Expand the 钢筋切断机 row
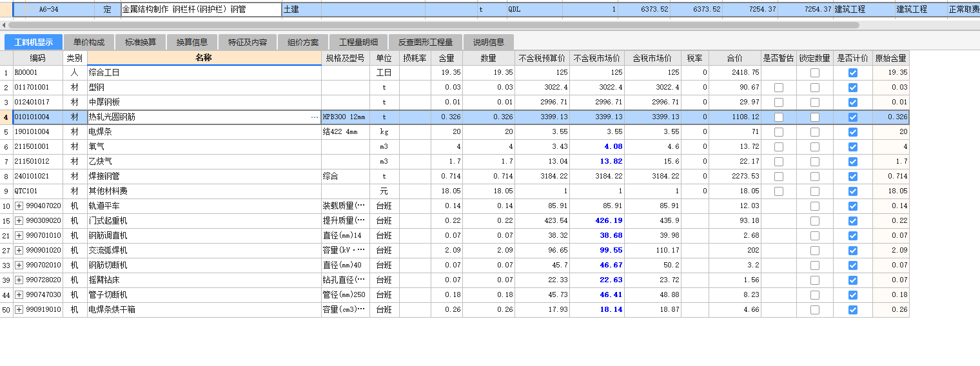Screen dimensions: 980x366 click(19, 265)
